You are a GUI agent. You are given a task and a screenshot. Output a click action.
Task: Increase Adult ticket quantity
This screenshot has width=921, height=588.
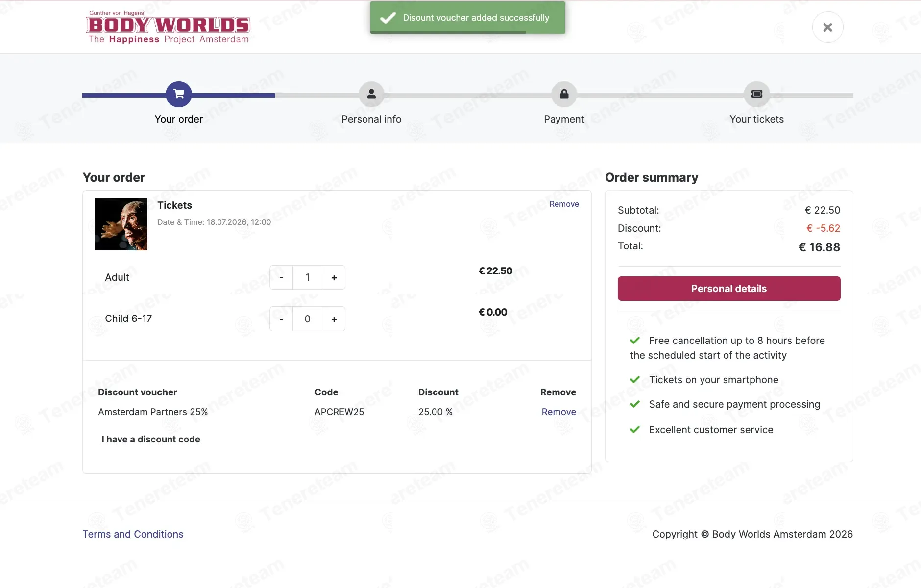tap(334, 278)
